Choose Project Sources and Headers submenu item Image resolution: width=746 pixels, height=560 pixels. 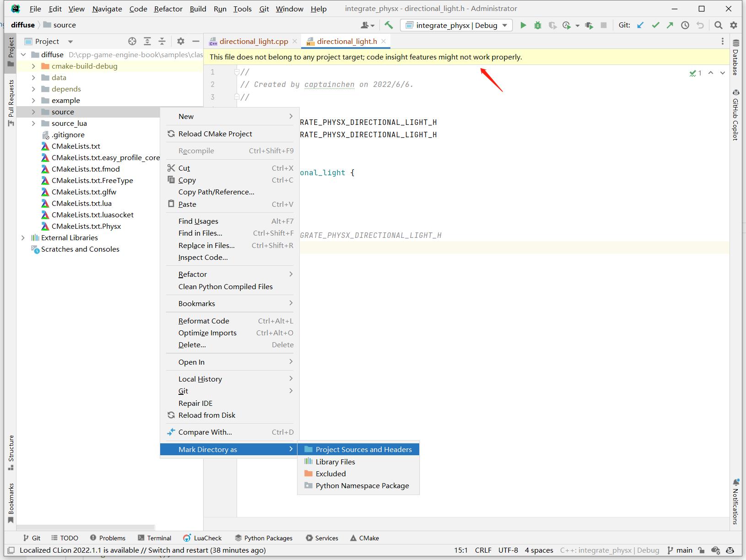358,449
